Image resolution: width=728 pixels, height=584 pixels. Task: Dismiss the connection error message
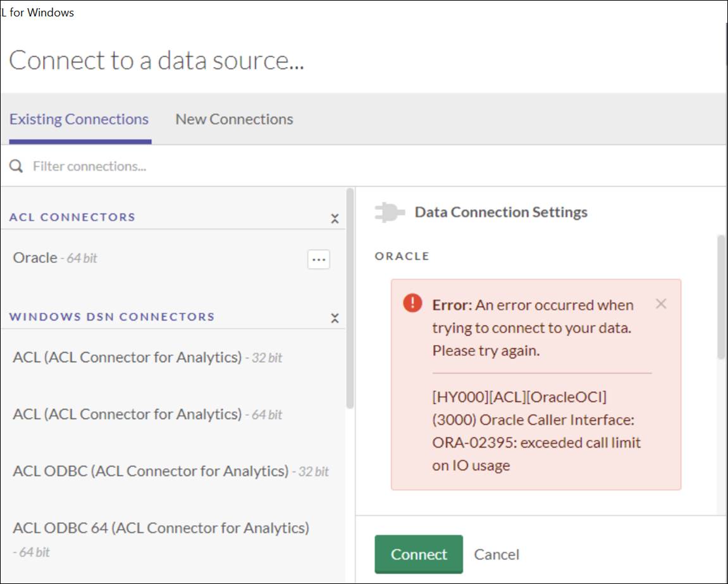tap(661, 303)
